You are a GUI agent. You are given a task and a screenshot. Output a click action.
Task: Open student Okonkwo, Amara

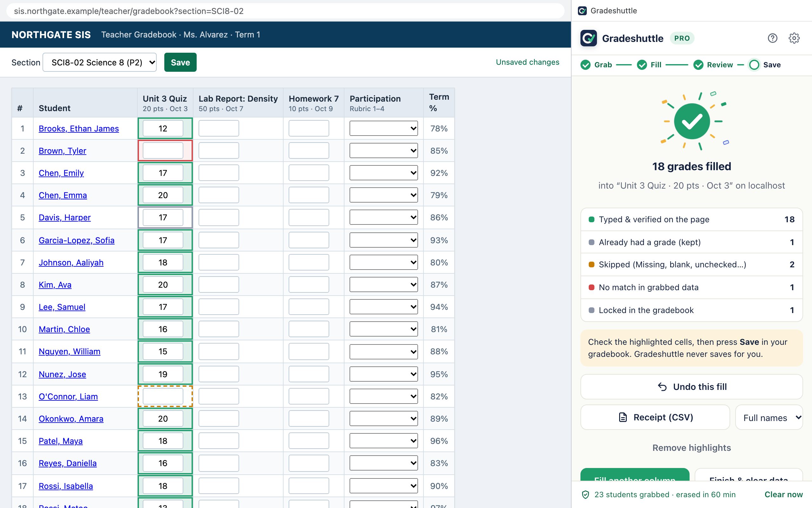coord(71,419)
